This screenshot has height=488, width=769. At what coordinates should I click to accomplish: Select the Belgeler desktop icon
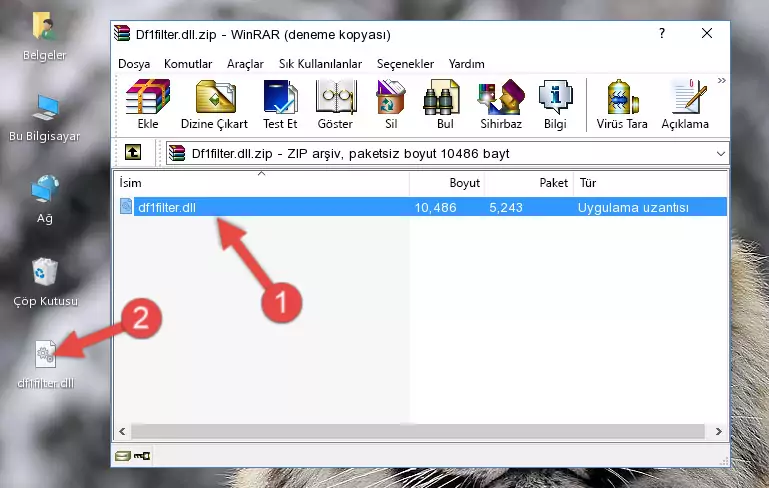coord(44,36)
